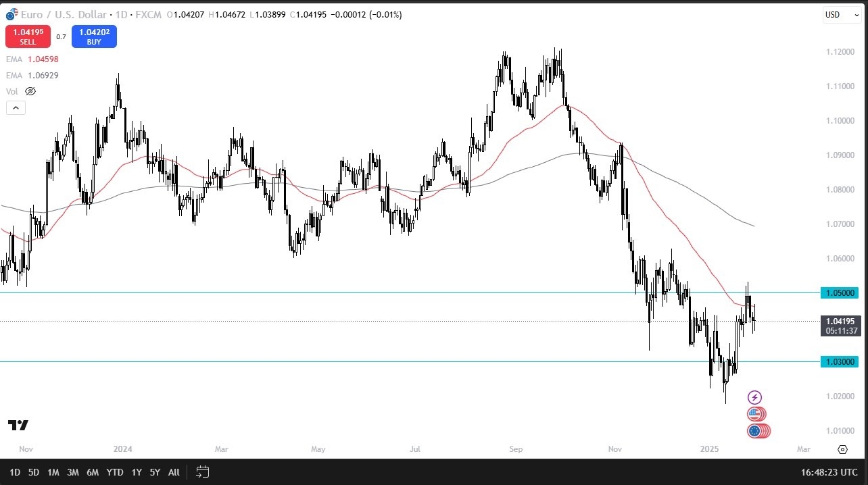This screenshot has height=485, width=868.
Task: Click the lightning quick-trade icon
Action: click(754, 397)
